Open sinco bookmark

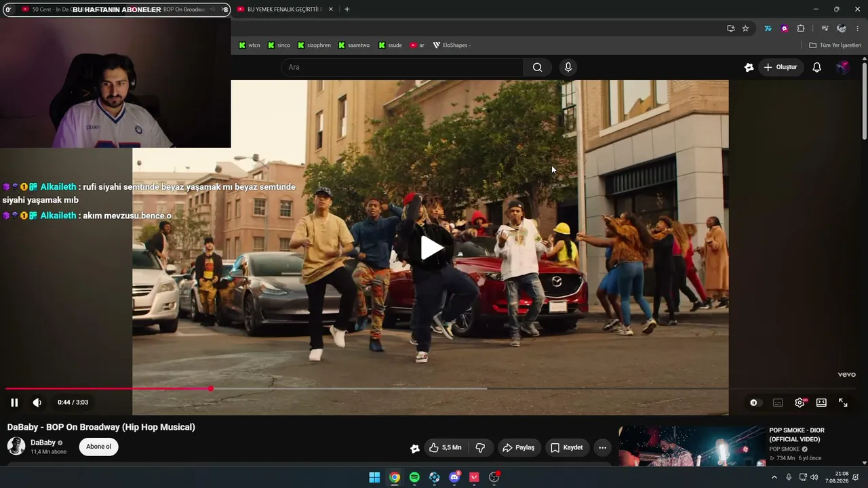pos(279,45)
